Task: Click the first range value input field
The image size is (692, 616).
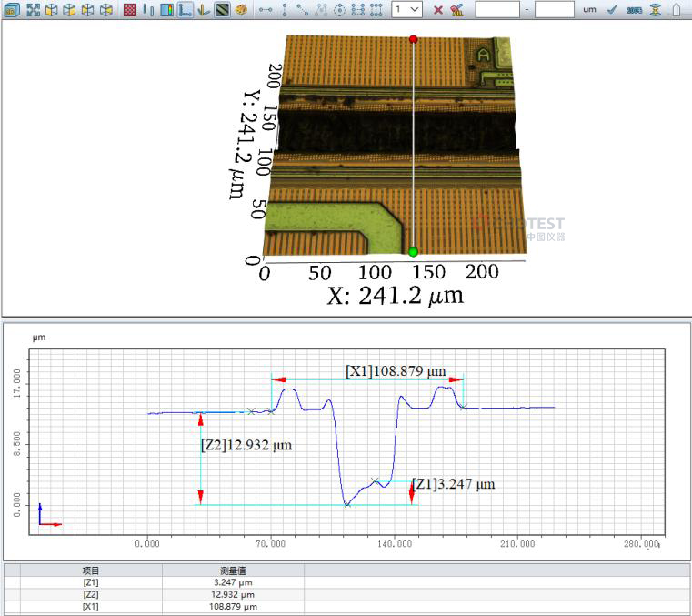Action: pyautogui.click(x=496, y=9)
